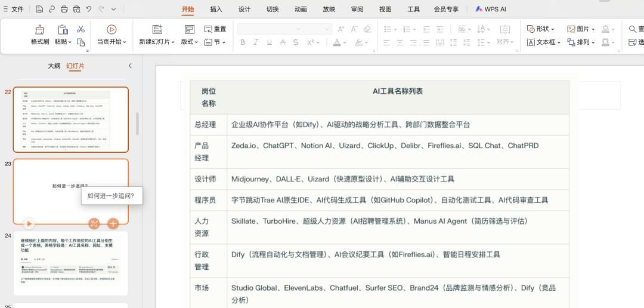The image size is (644, 308).
Task: Click the play button under slide 23
Action: (x=29, y=223)
